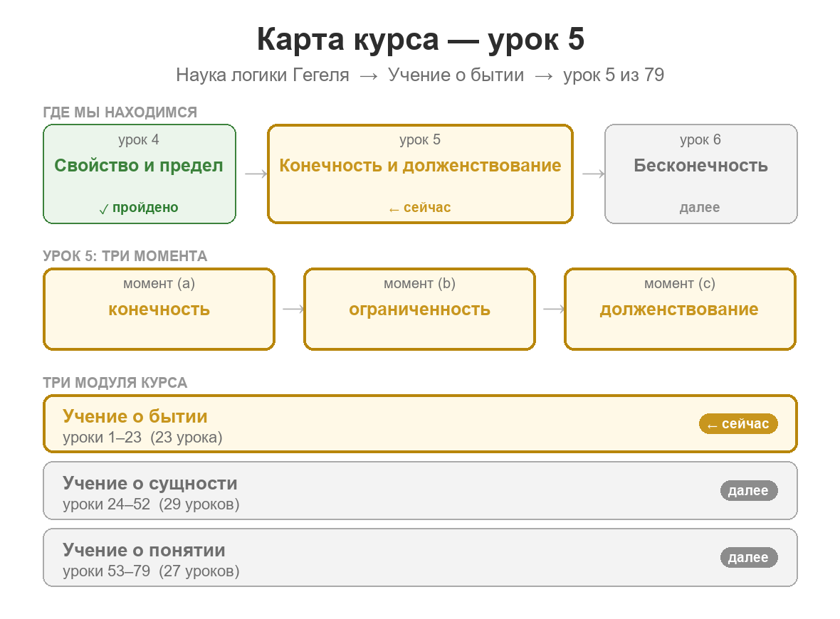
Task: Click the heading "ГДЕ МЫ НАХОДИМСЯ"
Action: [x=120, y=112]
